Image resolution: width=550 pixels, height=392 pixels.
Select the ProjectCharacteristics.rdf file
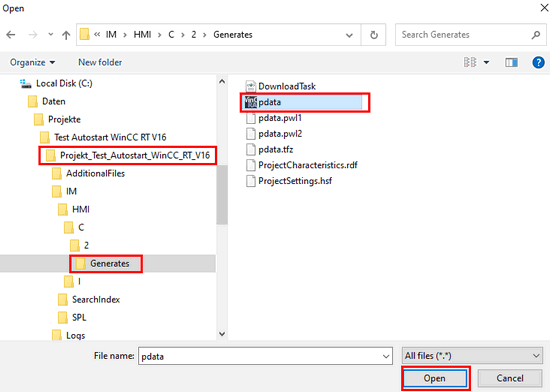pos(308,165)
